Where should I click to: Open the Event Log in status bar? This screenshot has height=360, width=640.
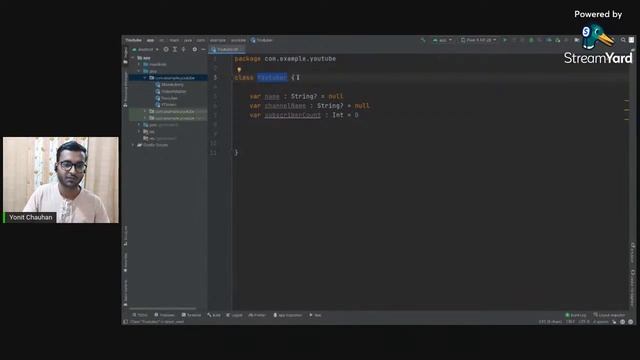pyautogui.click(x=576, y=315)
